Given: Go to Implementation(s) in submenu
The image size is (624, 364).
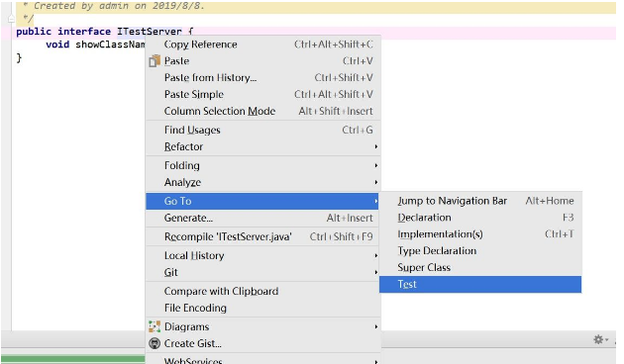Looking at the screenshot, I should click(x=480, y=234).
